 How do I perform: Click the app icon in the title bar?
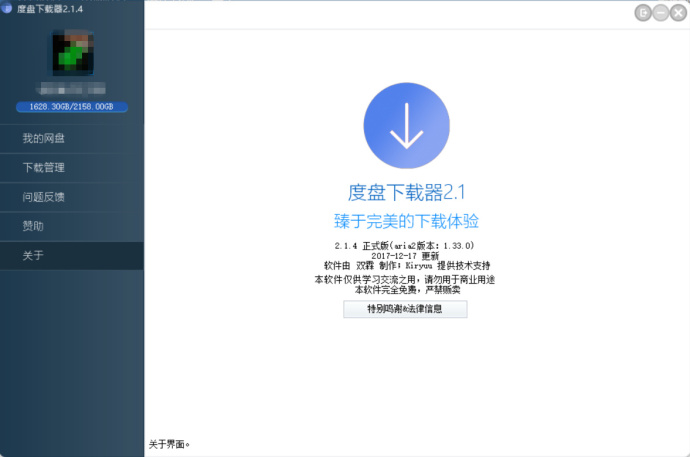point(6,7)
